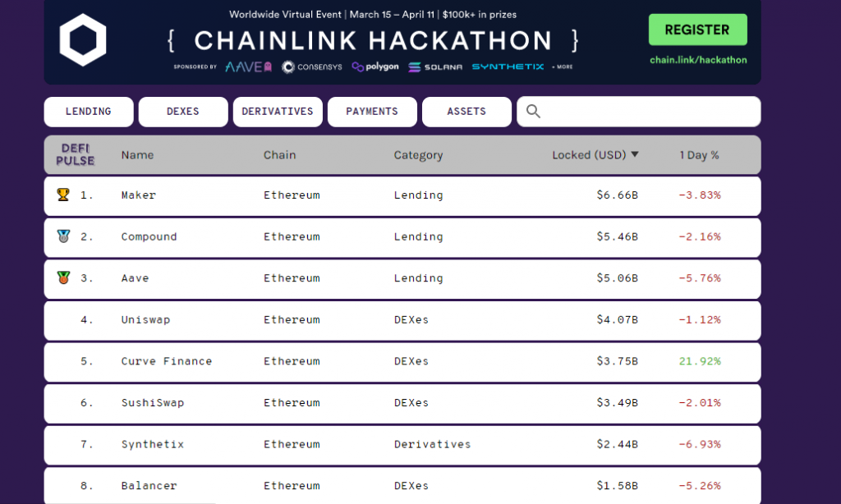Click the search magnifier icon

[x=533, y=112]
